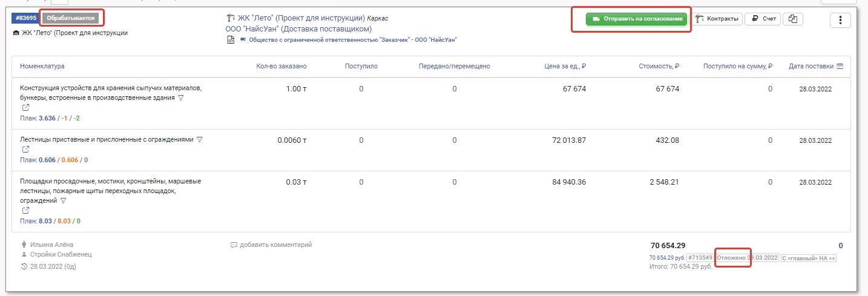Image resolution: width=868 pixels, height=296 pixels.
Task: Click the document file icon below supplier name
Action: 231,40
